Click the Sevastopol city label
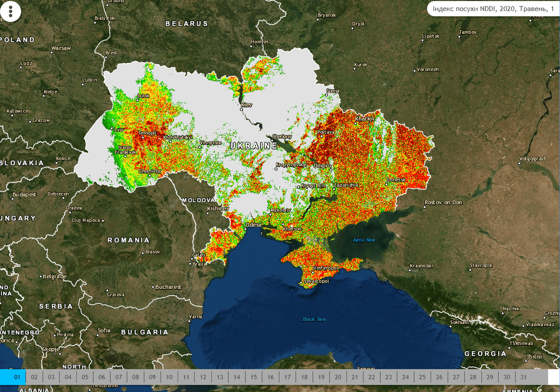Screen dimensions: 560x392 (x=316, y=281)
